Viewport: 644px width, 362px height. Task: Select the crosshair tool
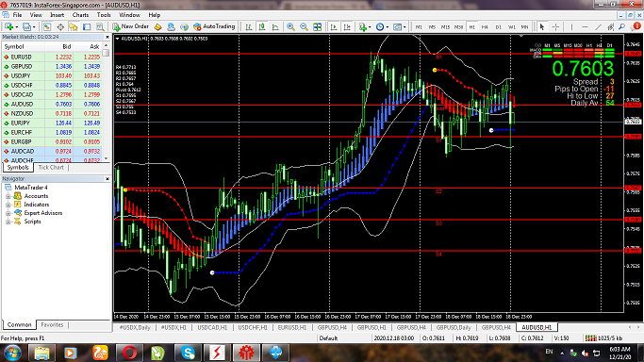(555, 26)
